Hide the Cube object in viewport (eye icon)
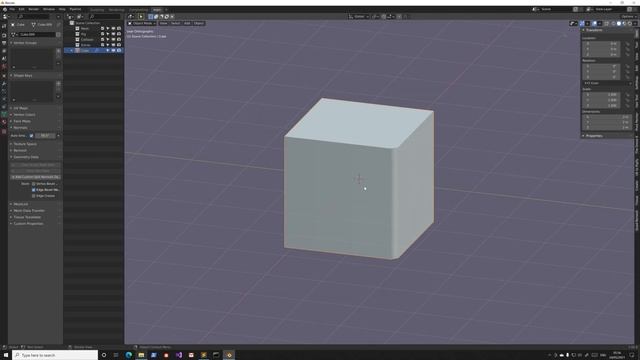This screenshot has width=640, height=360. (113, 50)
